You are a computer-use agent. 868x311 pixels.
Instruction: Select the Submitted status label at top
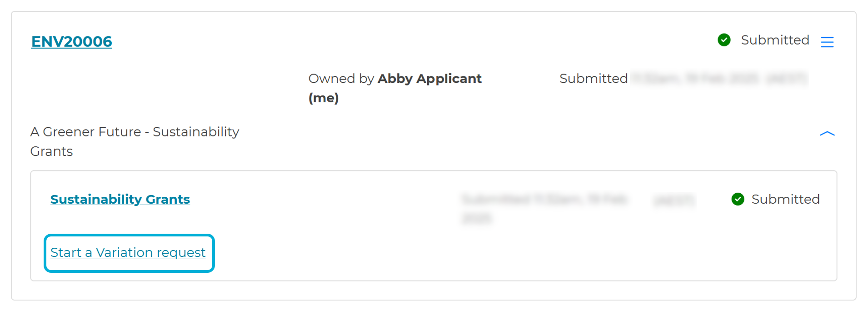[775, 40]
